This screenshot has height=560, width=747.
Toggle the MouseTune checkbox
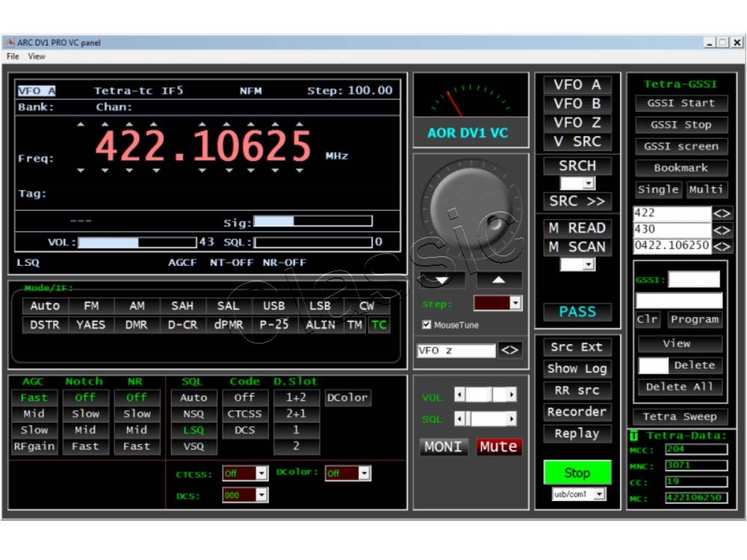[427, 325]
